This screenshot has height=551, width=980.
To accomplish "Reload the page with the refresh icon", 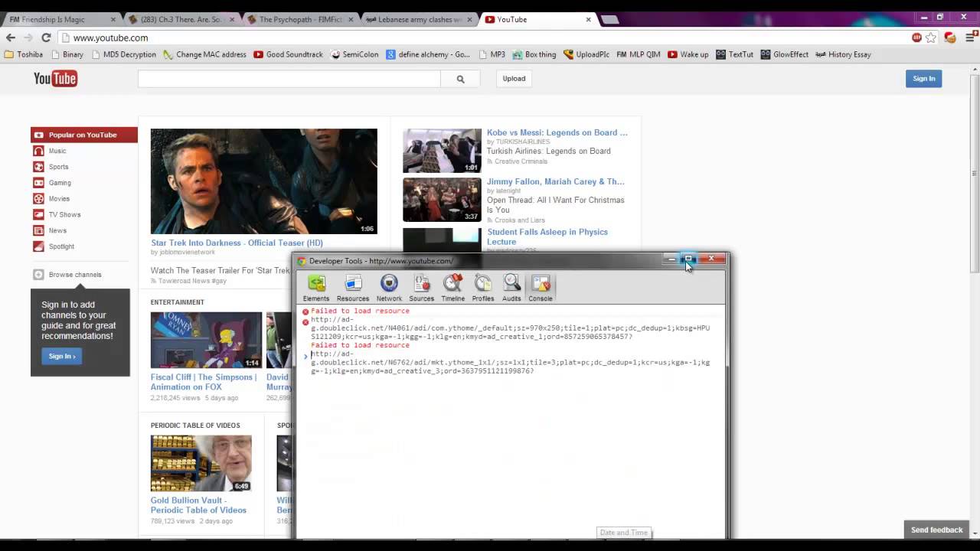I will click(46, 37).
